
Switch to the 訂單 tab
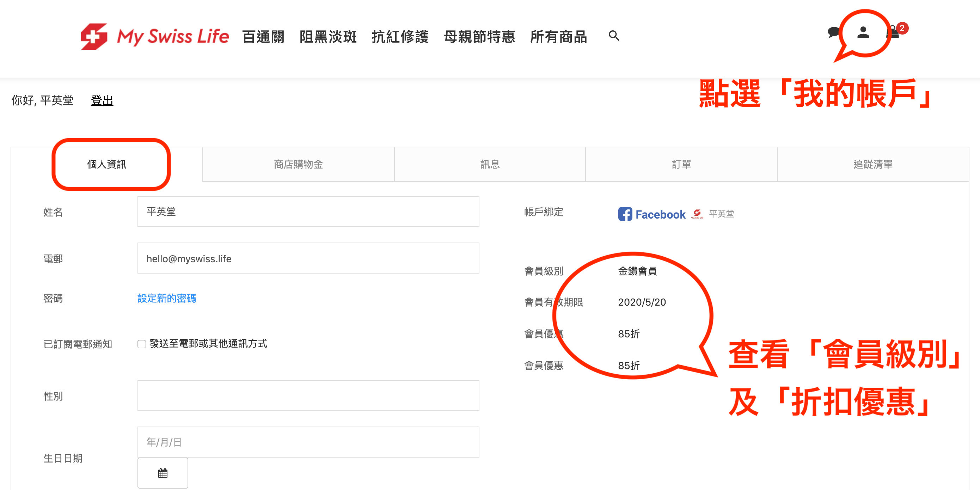click(681, 164)
